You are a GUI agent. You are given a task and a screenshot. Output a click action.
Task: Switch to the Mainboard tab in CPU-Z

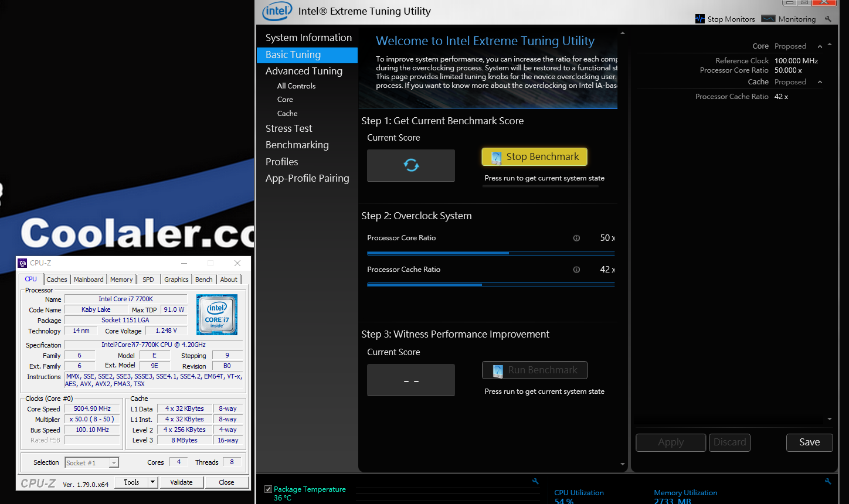click(89, 280)
